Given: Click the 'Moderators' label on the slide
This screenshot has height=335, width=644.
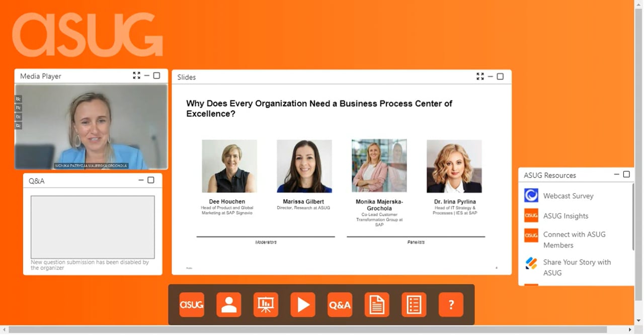Looking at the screenshot, I should pyautogui.click(x=266, y=242).
